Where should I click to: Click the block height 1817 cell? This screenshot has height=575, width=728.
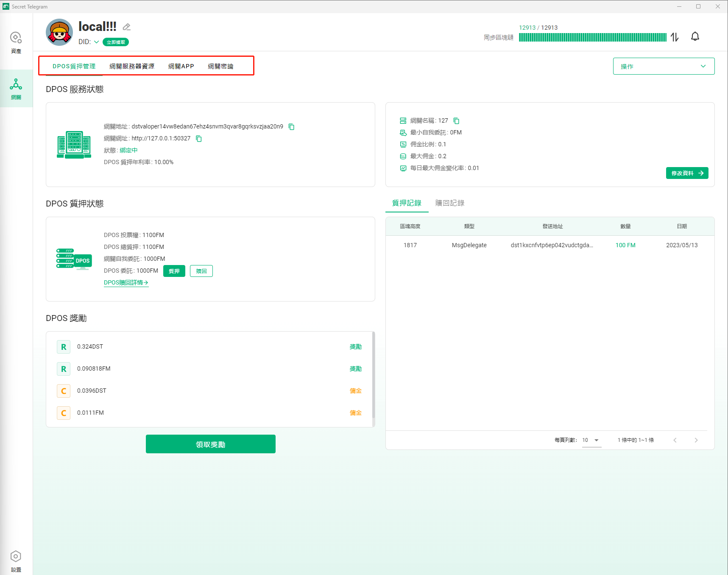[410, 245]
